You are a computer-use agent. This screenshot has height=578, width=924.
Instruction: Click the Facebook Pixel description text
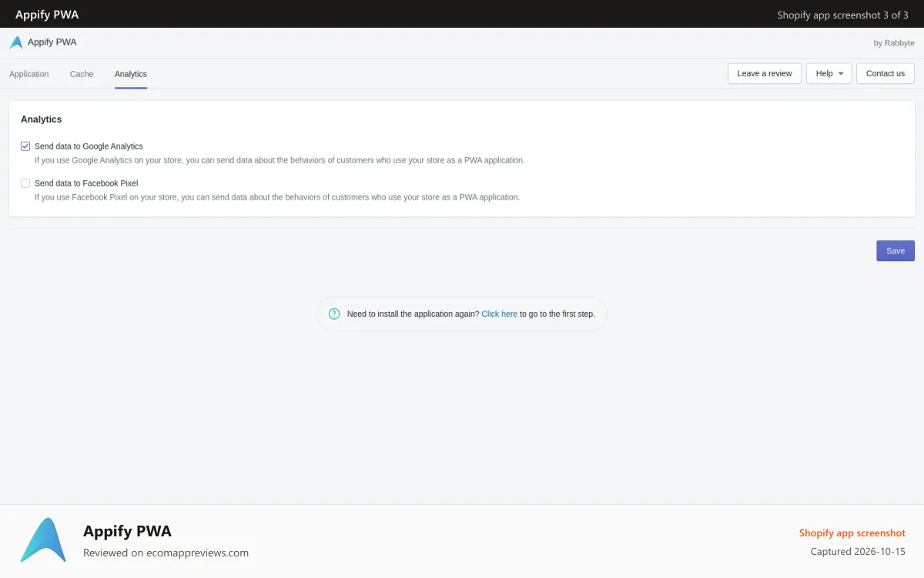click(277, 197)
